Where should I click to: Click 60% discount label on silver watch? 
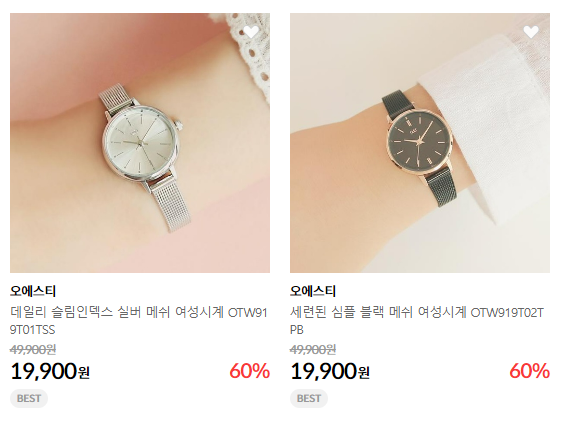click(x=250, y=371)
